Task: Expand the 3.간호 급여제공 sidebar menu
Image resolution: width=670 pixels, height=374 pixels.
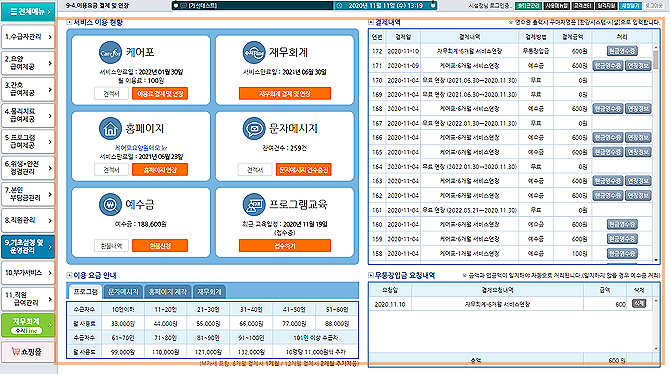Action: click(28, 89)
